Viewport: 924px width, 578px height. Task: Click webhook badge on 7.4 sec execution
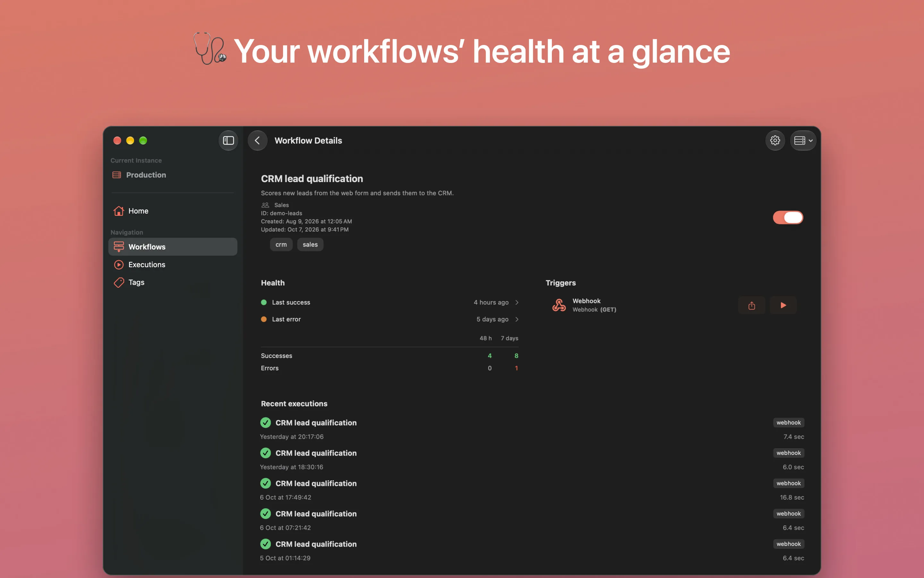tap(789, 422)
